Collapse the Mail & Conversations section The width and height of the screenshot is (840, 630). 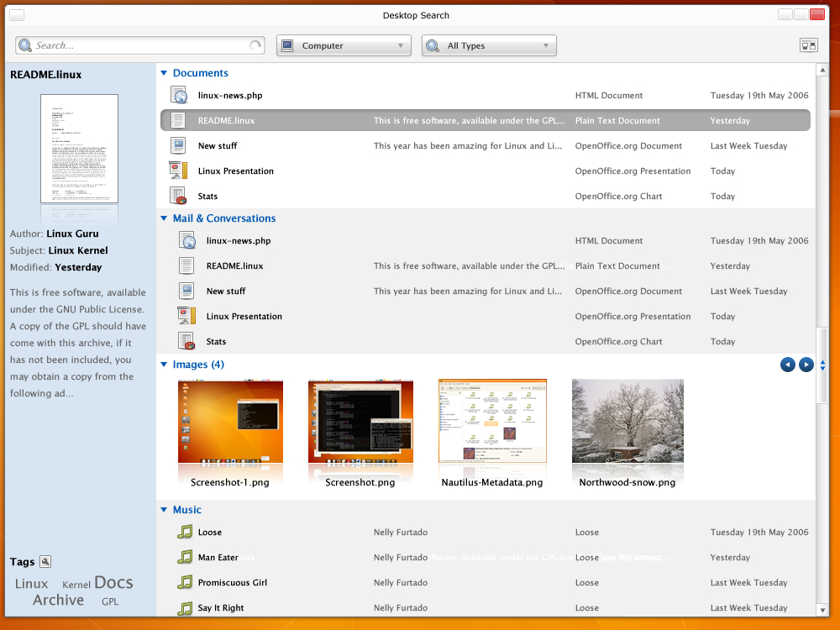(164, 218)
